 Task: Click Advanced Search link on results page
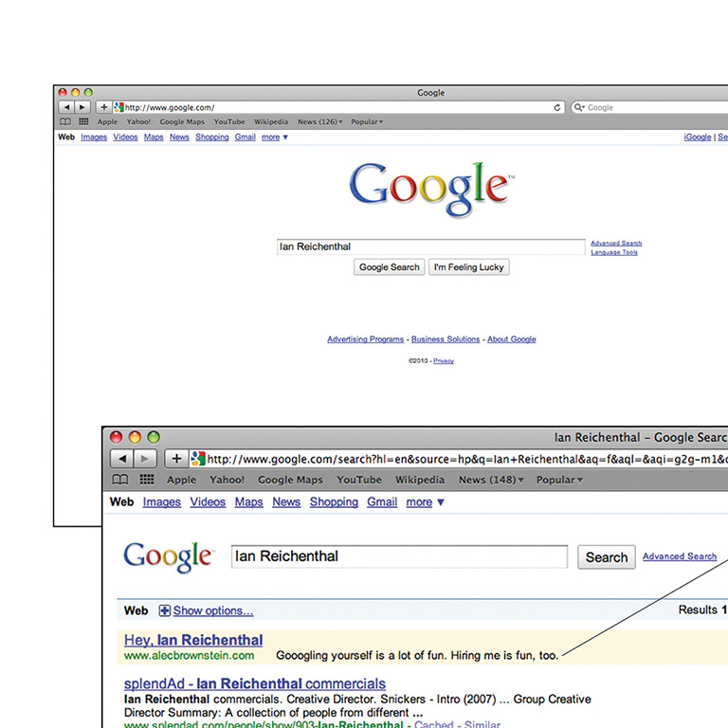point(680,556)
